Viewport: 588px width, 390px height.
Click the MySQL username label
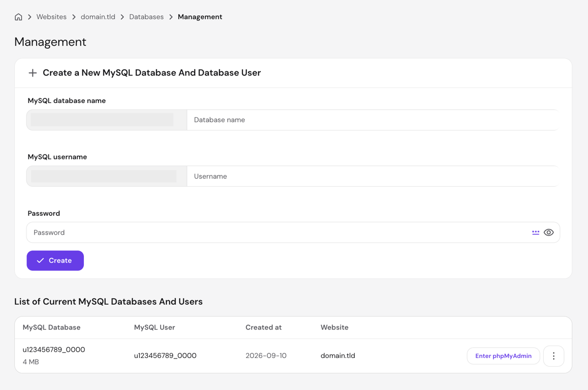point(57,157)
